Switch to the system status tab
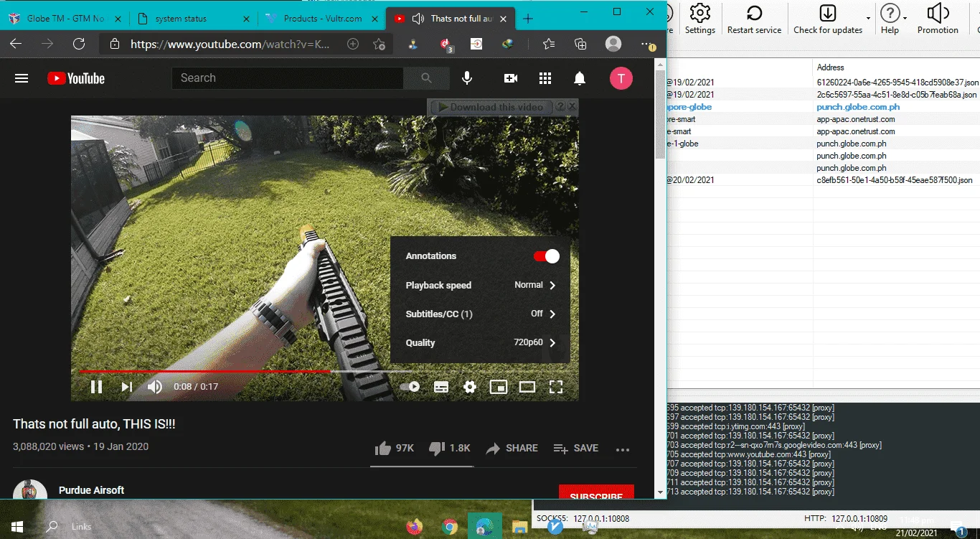 pyautogui.click(x=192, y=19)
